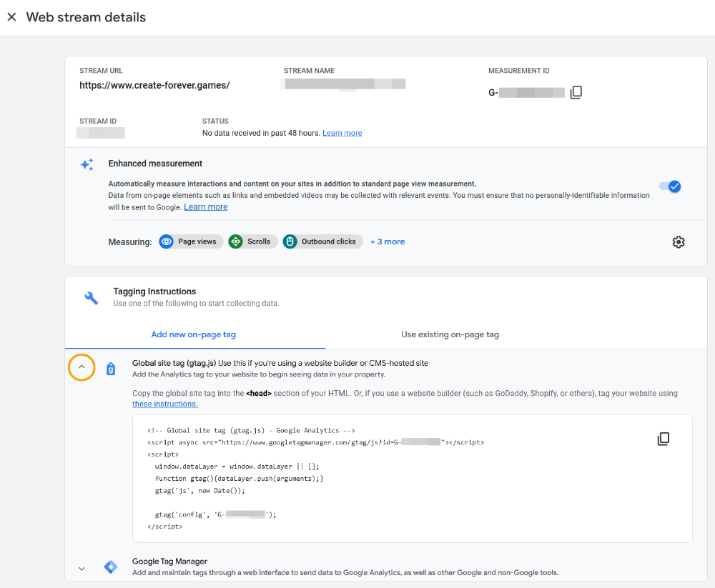715x588 pixels.
Task: Click the Google Tag Manager heading text
Action: [169, 561]
